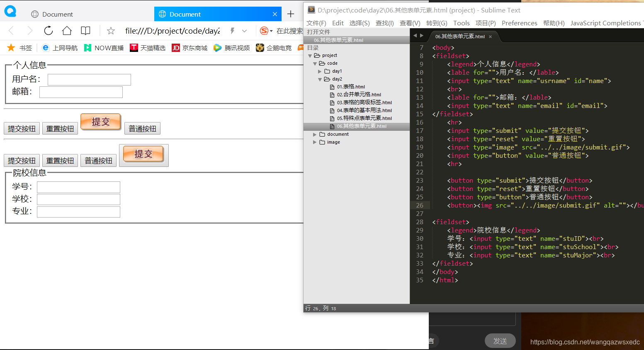Image resolution: width=644 pixels, height=350 pixels.
Task: Click second row 普通按钮 button
Action: (x=98, y=161)
